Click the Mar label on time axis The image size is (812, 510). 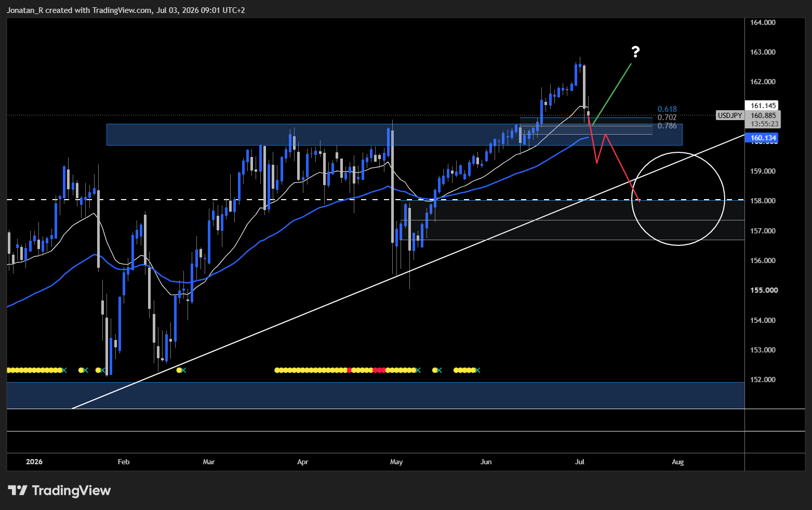click(209, 462)
